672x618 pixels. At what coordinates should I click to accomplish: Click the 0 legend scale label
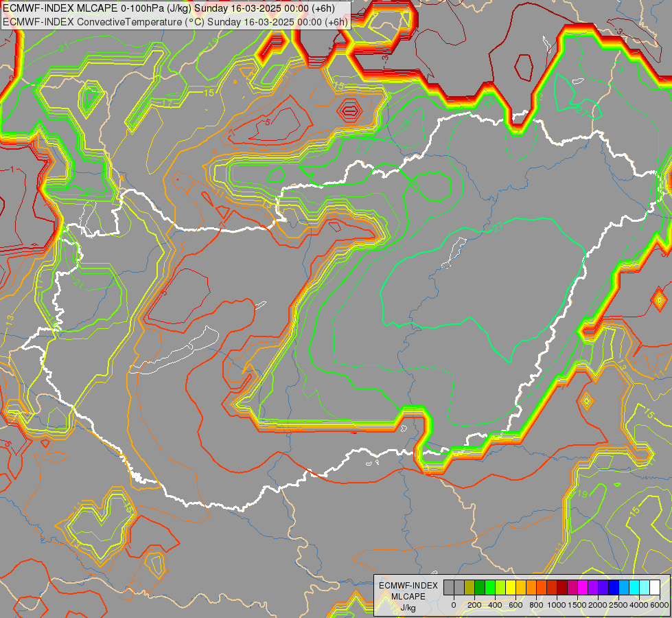pos(454,605)
